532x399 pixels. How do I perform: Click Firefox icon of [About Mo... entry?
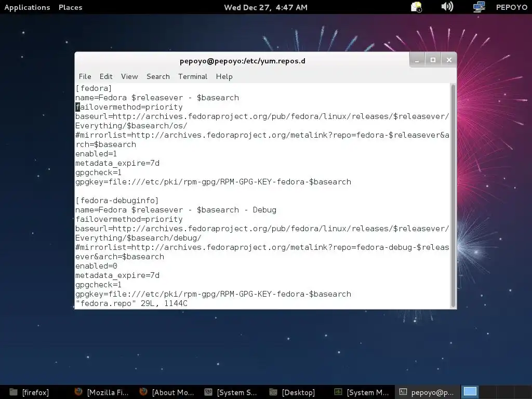tap(143, 392)
